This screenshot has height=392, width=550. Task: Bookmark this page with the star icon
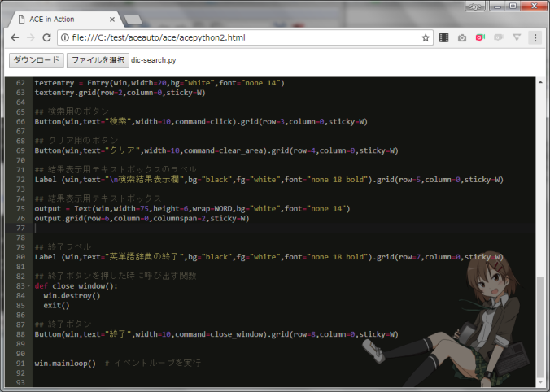click(x=426, y=37)
